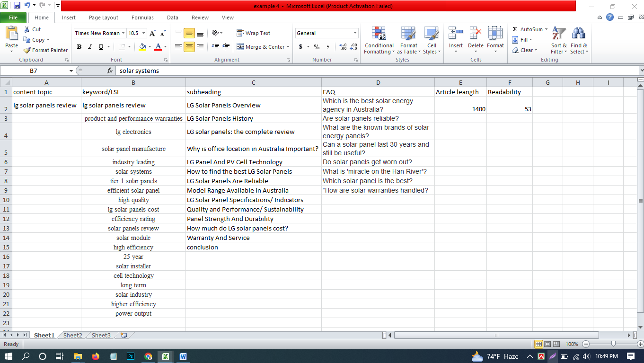Open the font name dropdown
The height and width of the screenshot is (363, 644).
(123, 33)
